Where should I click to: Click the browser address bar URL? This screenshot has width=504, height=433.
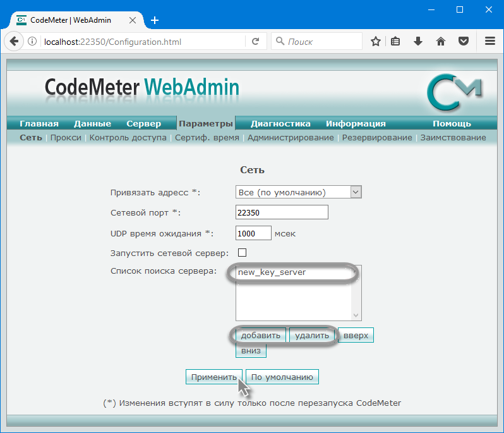tap(112, 42)
